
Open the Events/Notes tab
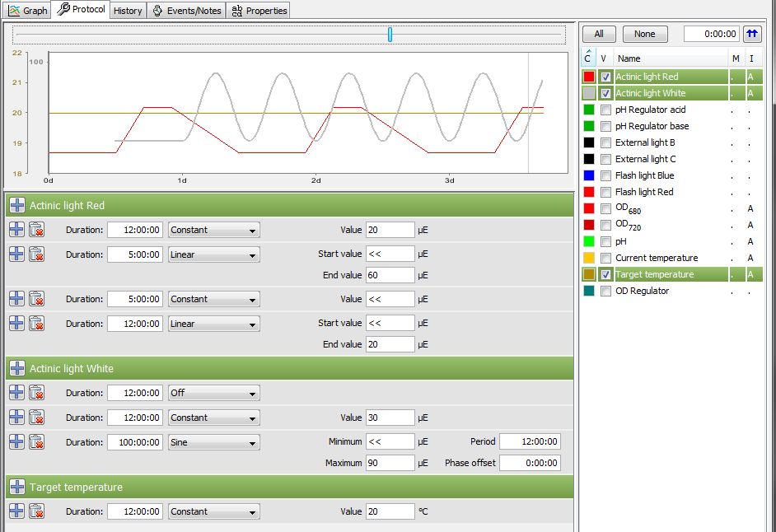click(186, 11)
